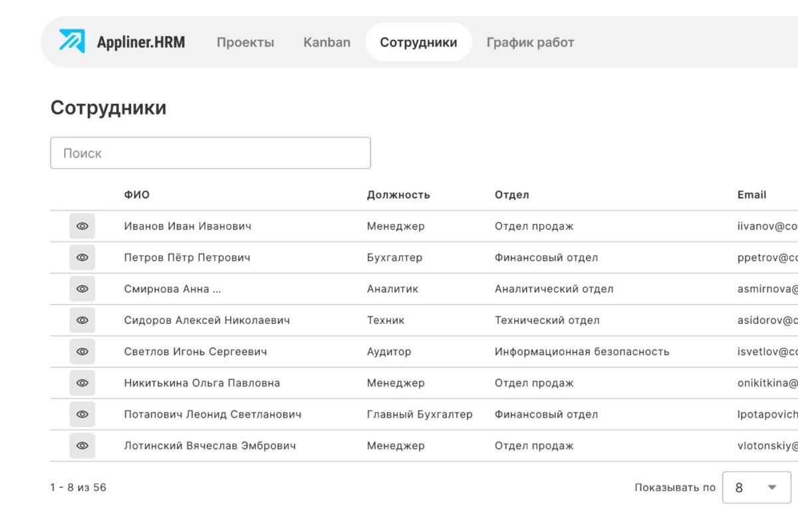Select the Сотрудники tab
This screenshot has width=798, height=532.
[418, 42]
